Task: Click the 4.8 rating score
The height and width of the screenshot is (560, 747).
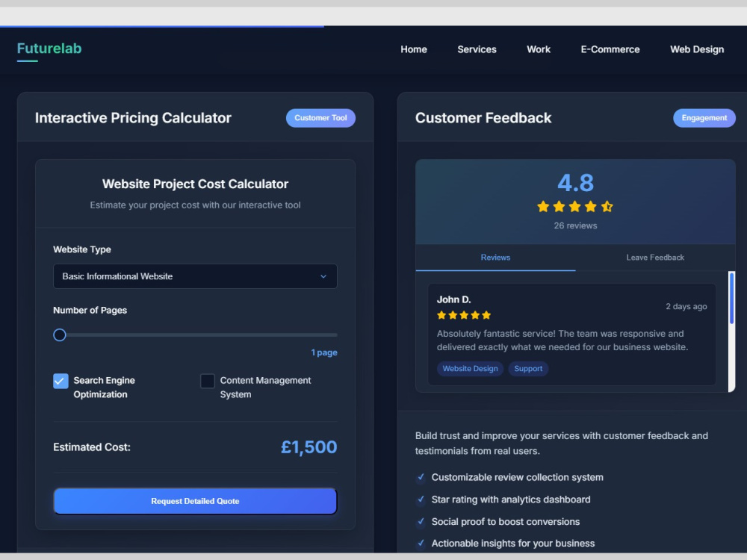Action: click(575, 183)
